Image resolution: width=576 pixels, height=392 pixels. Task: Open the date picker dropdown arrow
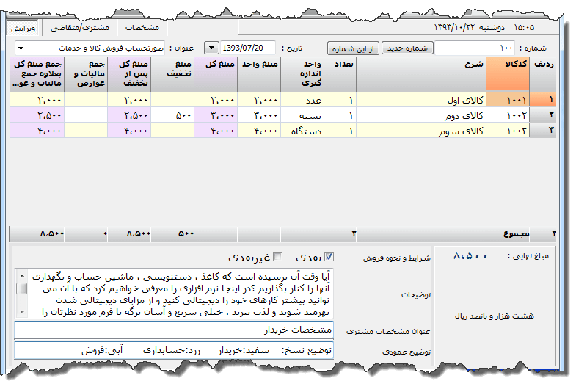(x=211, y=48)
